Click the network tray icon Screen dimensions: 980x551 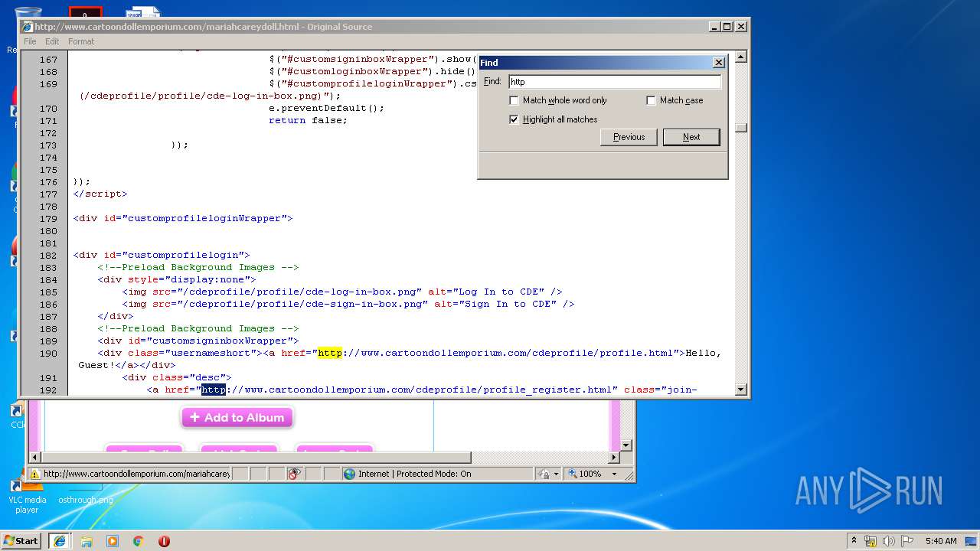tap(871, 541)
